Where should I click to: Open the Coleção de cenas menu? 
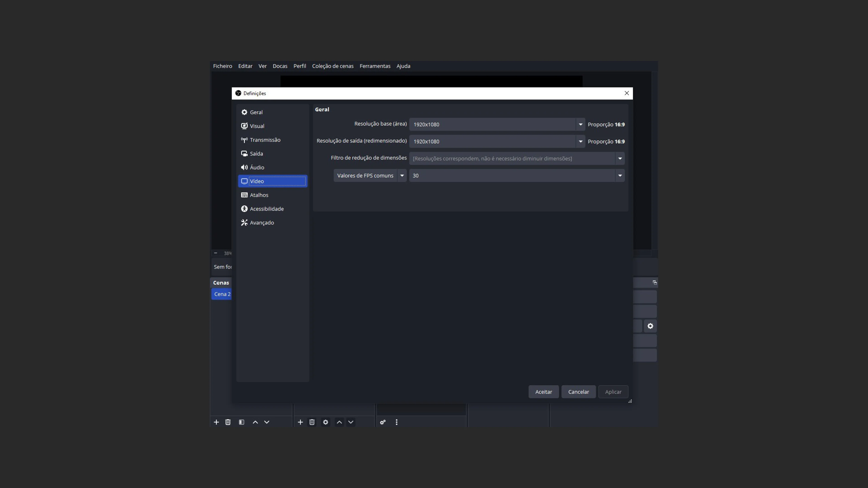click(333, 66)
